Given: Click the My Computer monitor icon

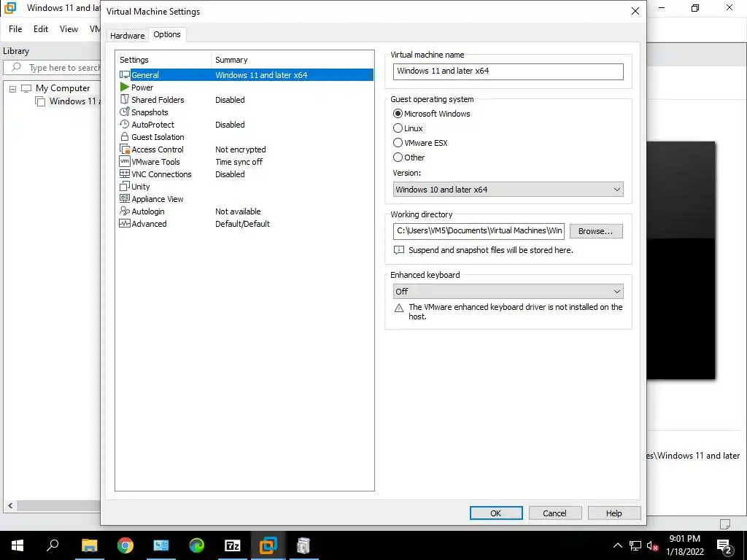Looking at the screenshot, I should tap(26, 88).
